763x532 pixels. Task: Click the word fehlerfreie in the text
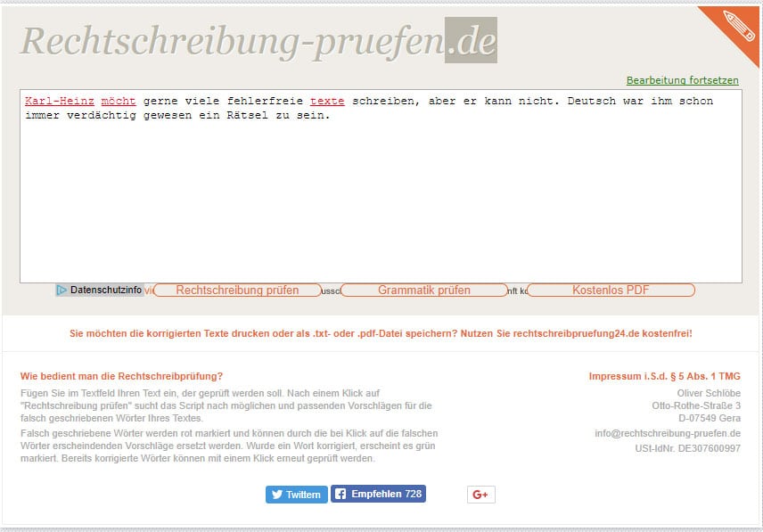(265, 102)
